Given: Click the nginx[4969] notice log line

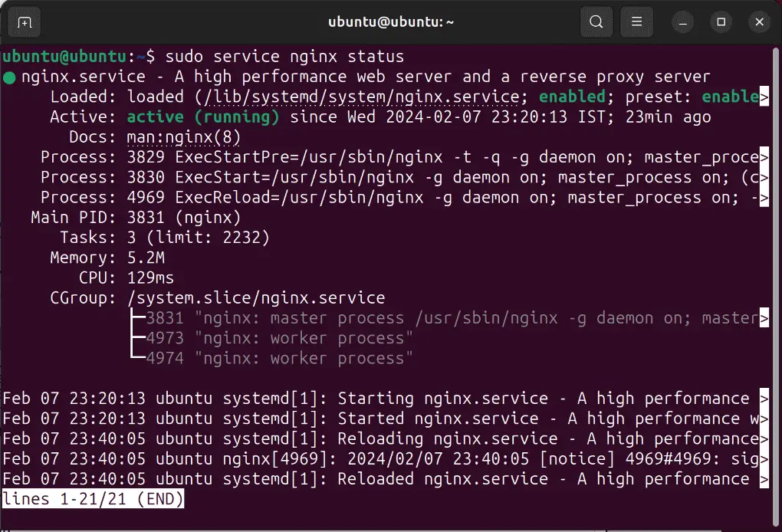Looking at the screenshot, I should [x=386, y=458].
